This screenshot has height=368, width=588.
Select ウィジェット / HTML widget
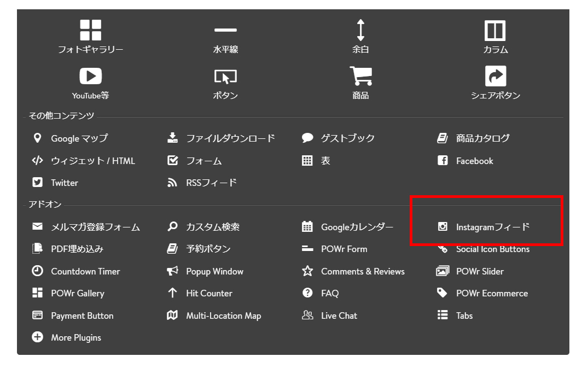(92, 161)
